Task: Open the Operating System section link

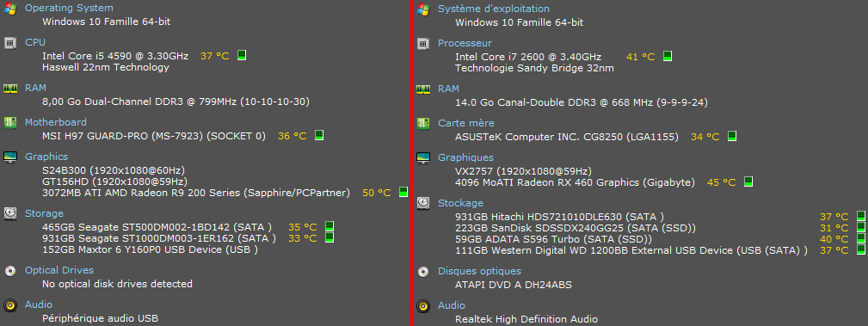Action: (69, 8)
